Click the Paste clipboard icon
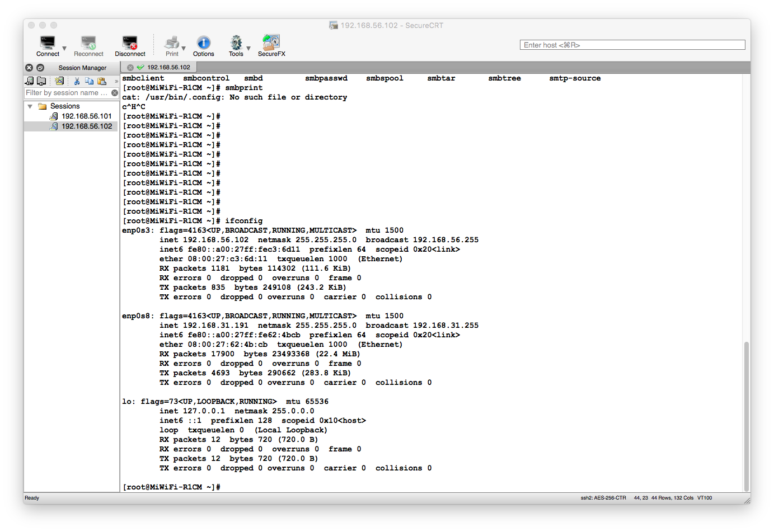 point(102,81)
